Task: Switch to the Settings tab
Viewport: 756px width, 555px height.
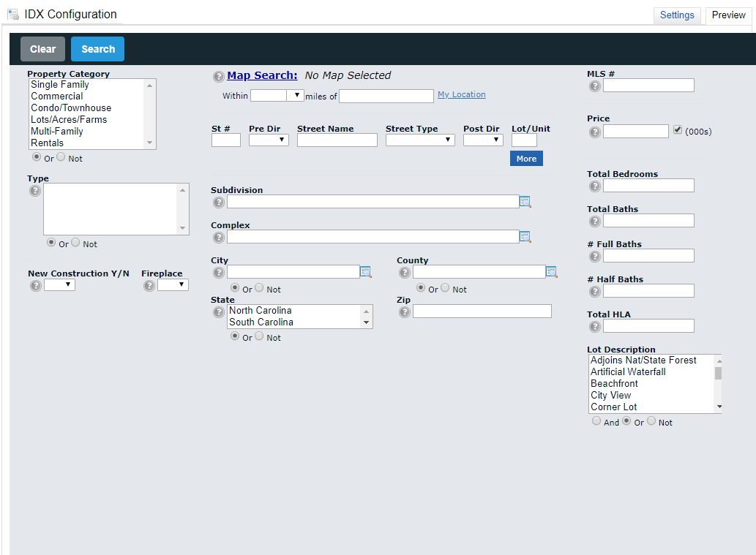Action: [676, 15]
